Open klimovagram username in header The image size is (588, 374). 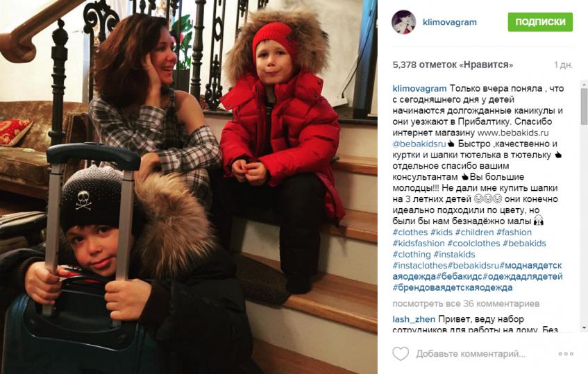450,22
